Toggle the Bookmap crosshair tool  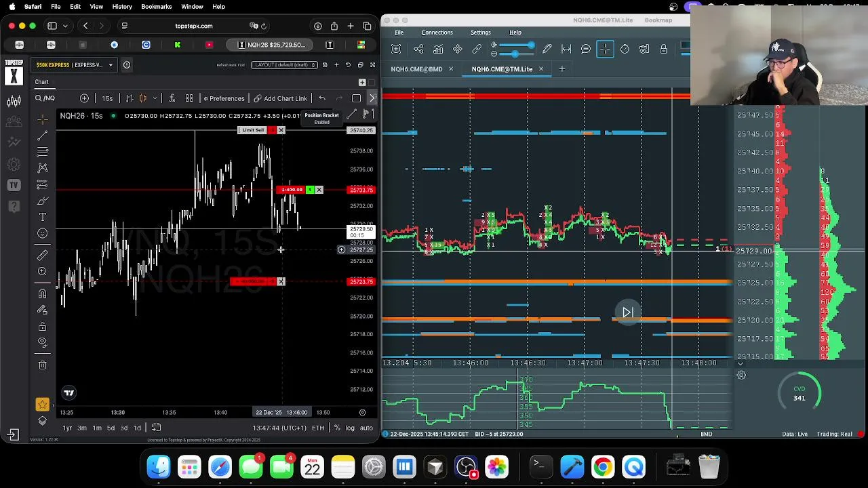coord(605,49)
